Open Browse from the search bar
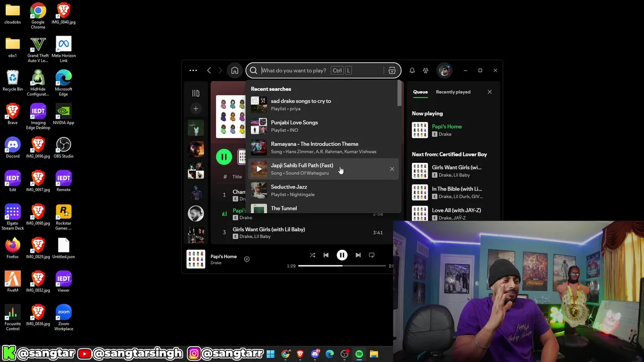 click(392, 70)
